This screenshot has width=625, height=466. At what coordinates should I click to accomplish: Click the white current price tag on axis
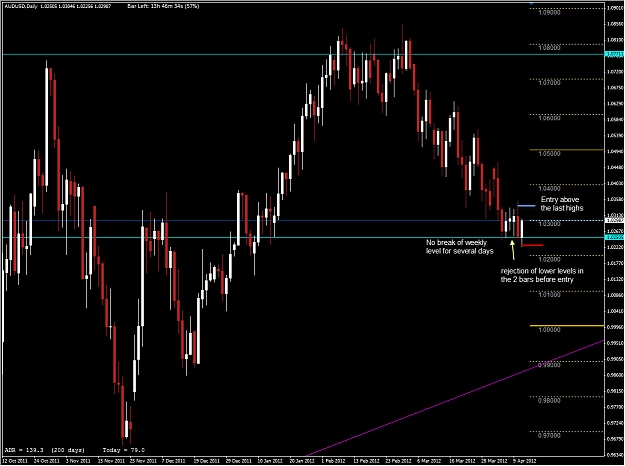[614, 220]
